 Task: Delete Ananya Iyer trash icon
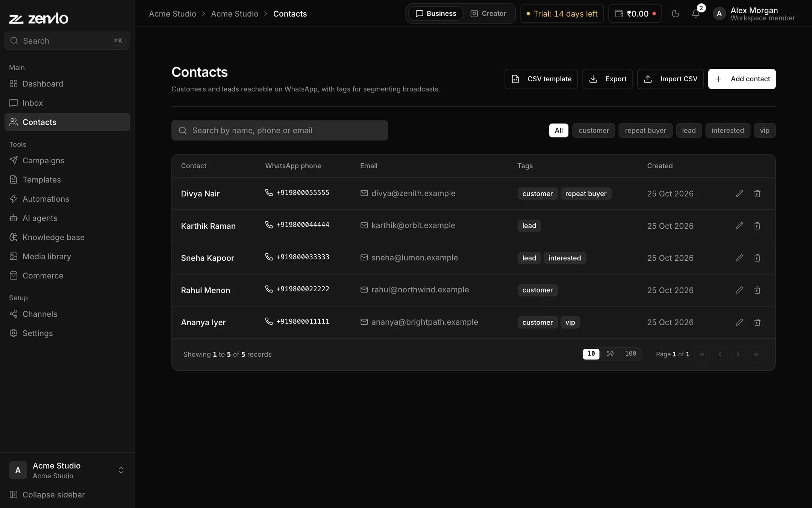click(757, 322)
